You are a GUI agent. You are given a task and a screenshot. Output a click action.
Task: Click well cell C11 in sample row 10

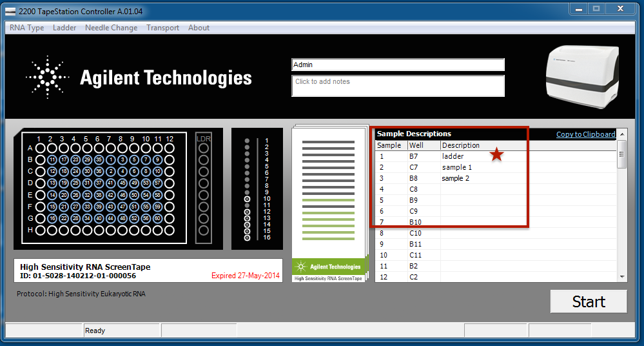pos(424,255)
